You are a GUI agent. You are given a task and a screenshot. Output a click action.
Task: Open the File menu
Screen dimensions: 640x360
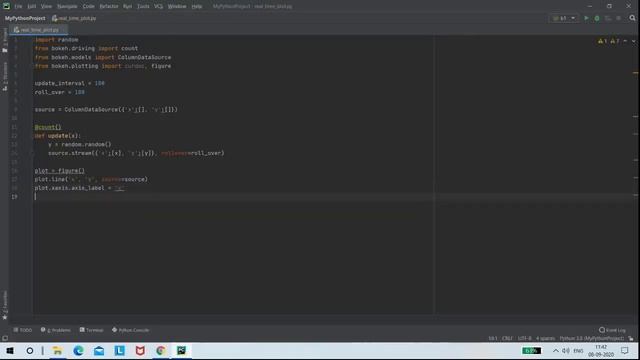coord(18,7)
